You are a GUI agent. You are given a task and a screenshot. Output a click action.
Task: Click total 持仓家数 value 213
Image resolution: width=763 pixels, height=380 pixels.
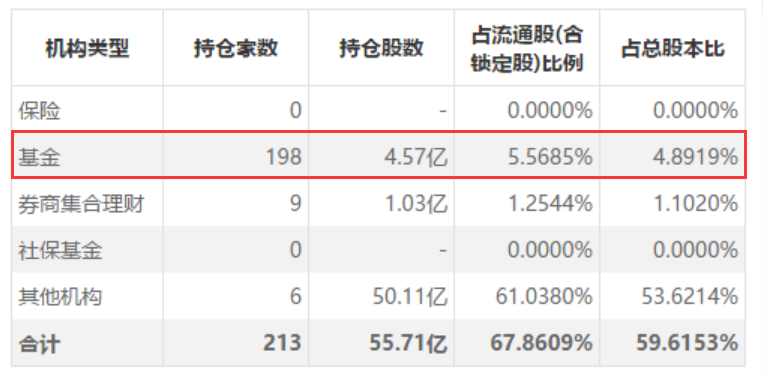tap(283, 344)
